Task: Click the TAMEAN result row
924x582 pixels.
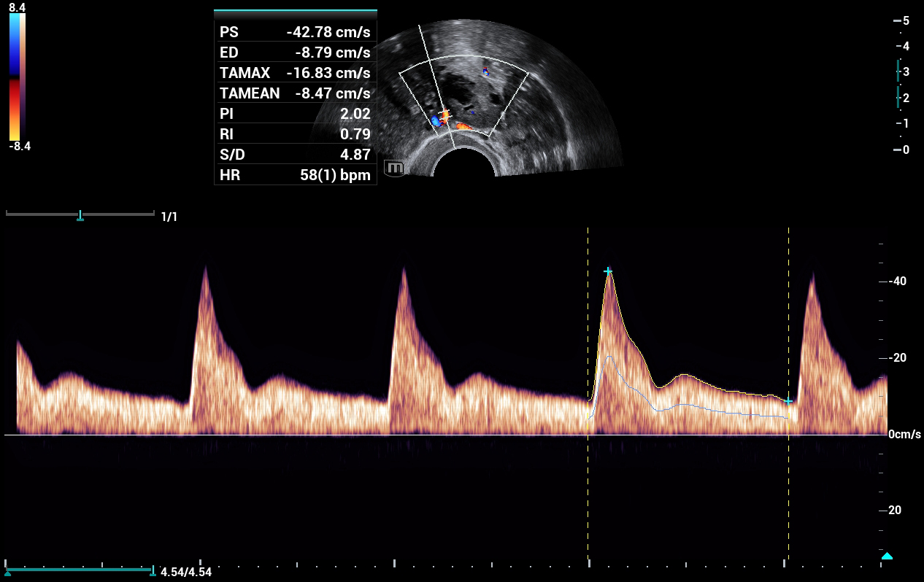Action: (x=295, y=93)
